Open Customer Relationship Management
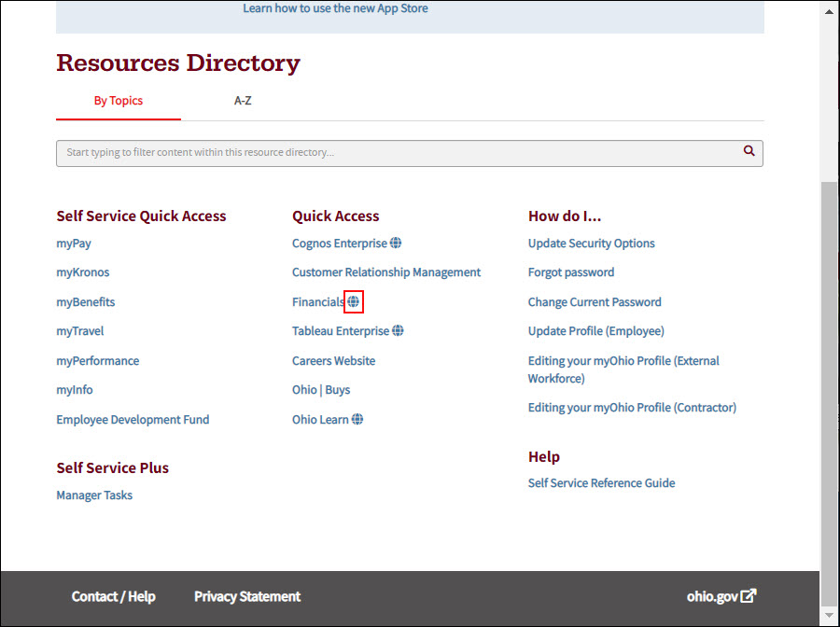The width and height of the screenshot is (840, 627). pos(386,272)
